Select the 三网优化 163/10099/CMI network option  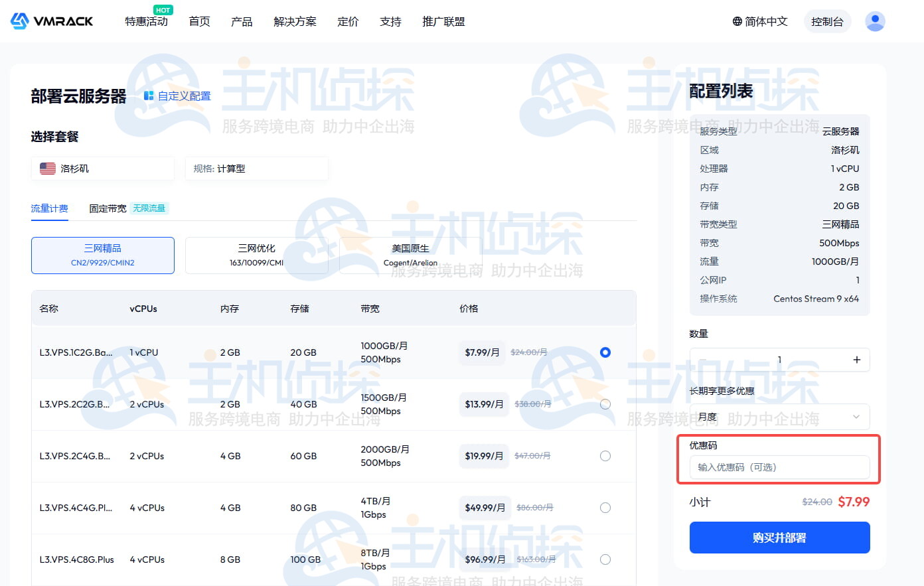pos(257,256)
